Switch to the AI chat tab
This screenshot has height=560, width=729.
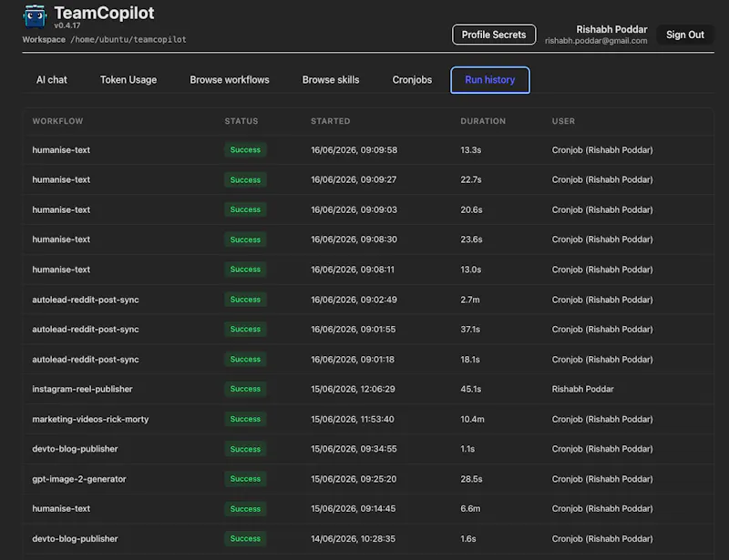52,80
